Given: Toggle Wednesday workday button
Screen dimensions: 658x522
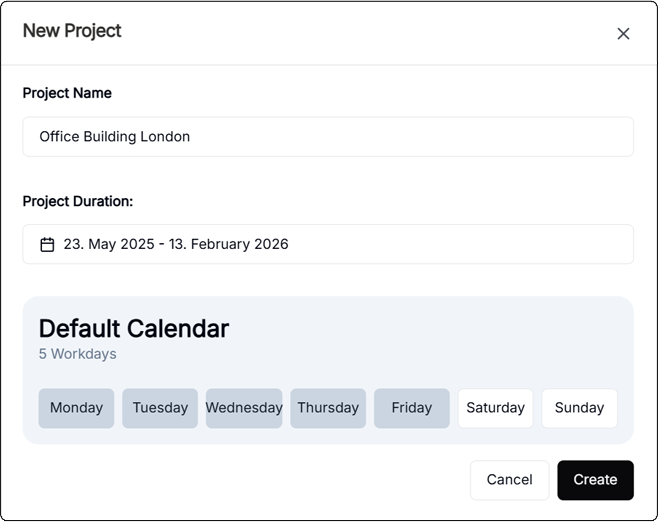Looking at the screenshot, I should pyautogui.click(x=244, y=408).
